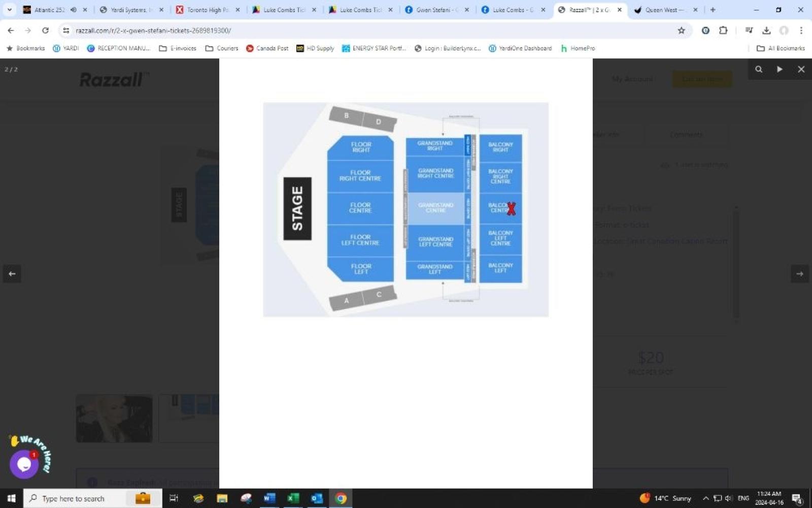
Task: Mute the Atlantic 252 tab audio
Action: 74,10
